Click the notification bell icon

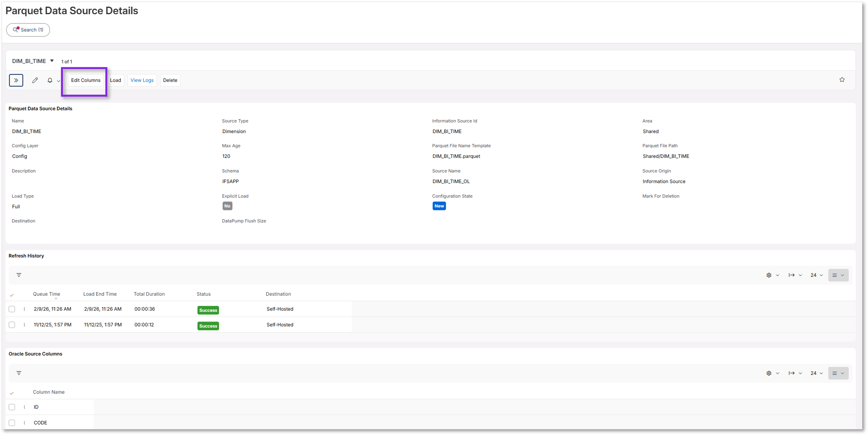point(50,80)
